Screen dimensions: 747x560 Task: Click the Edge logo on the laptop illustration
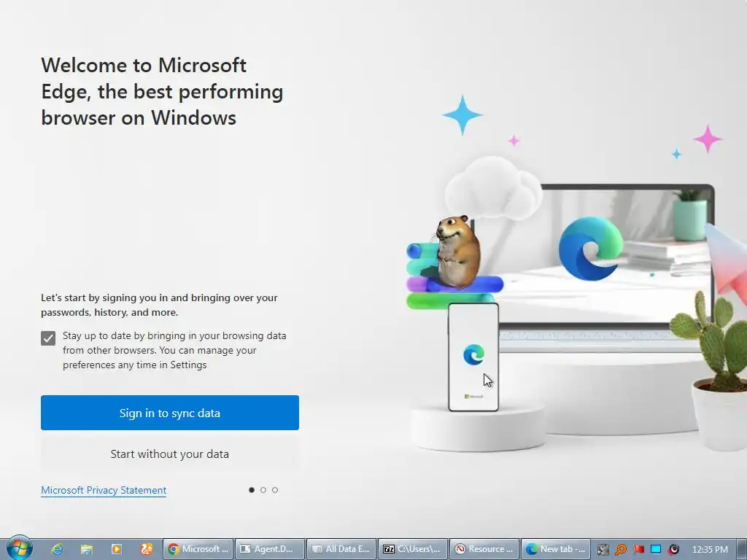[x=591, y=249]
